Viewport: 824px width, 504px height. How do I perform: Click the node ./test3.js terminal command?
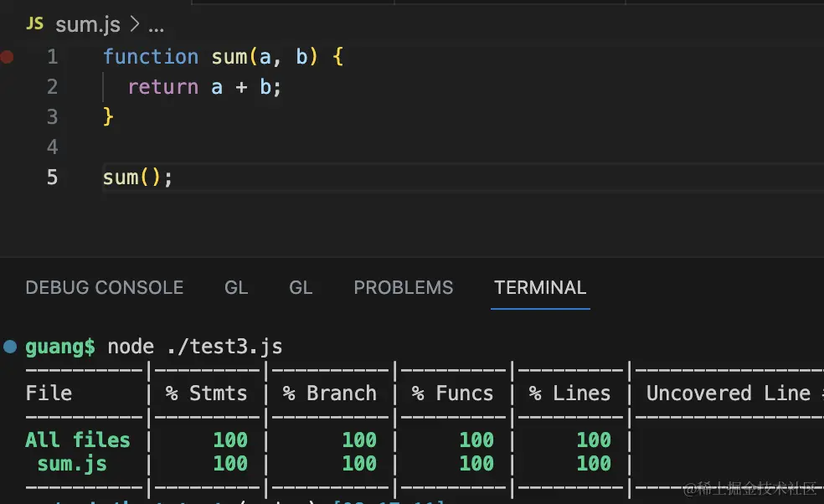pyautogui.click(x=195, y=347)
